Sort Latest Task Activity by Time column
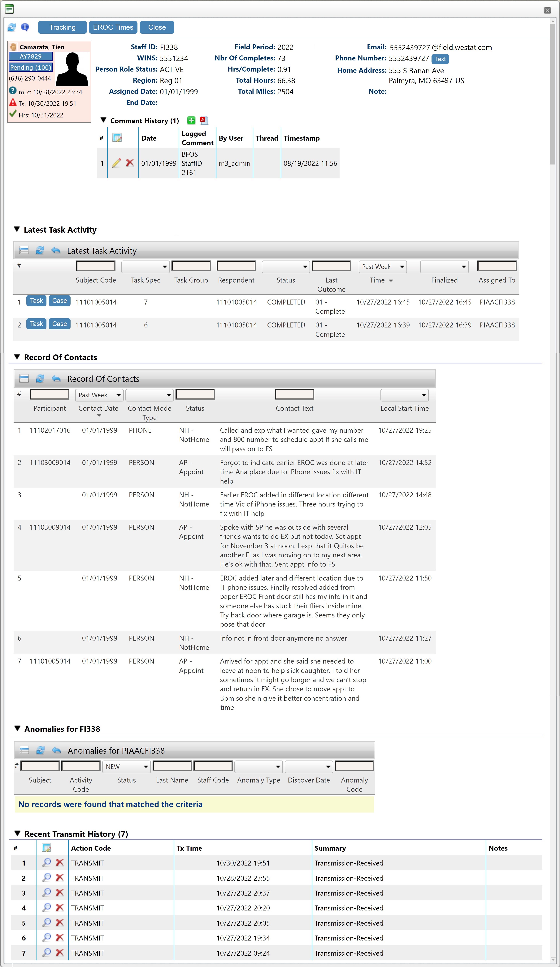The height and width of the screenshot is (969, 560). (x=381, y=280)
